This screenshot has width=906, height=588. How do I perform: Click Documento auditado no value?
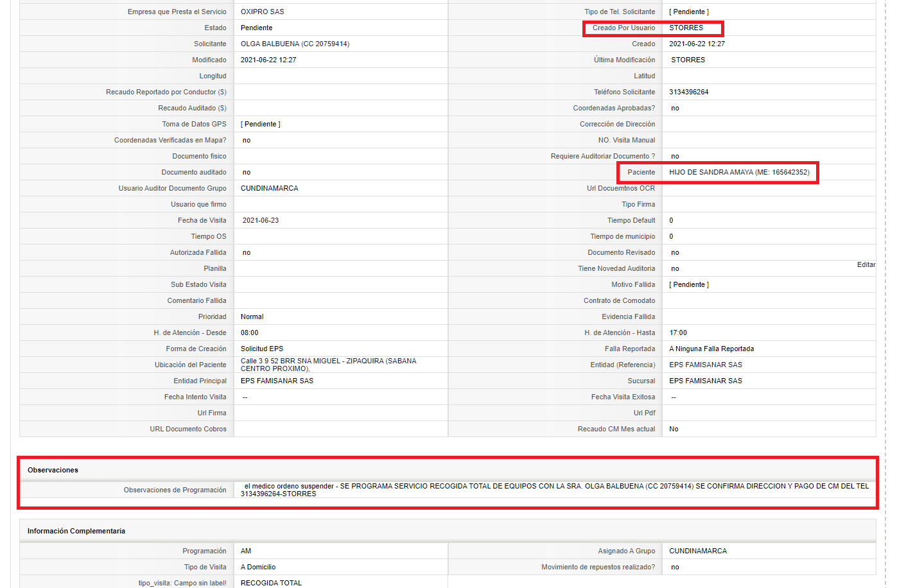247,172
